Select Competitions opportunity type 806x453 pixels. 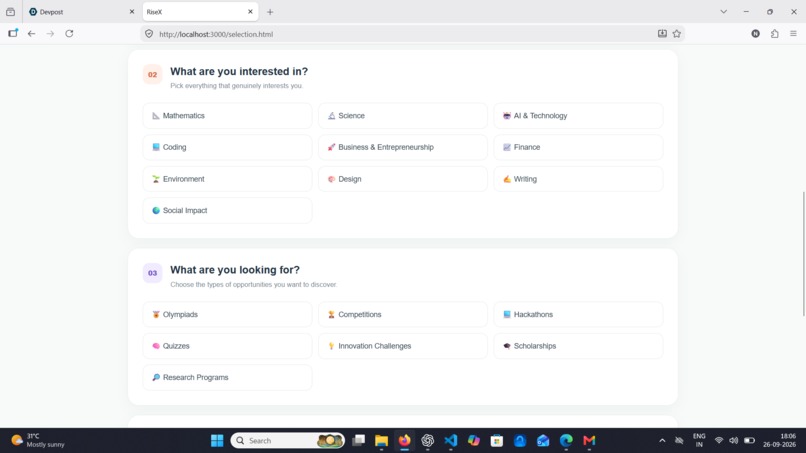point(402,314)
